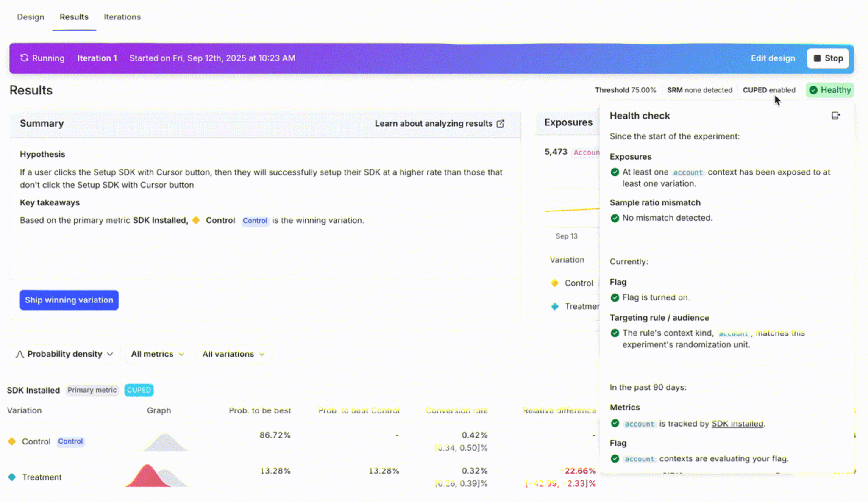The width and height of the screenshot is (868, 502).
Task: Click the green Healthy status badge
Action: [829, 90]
